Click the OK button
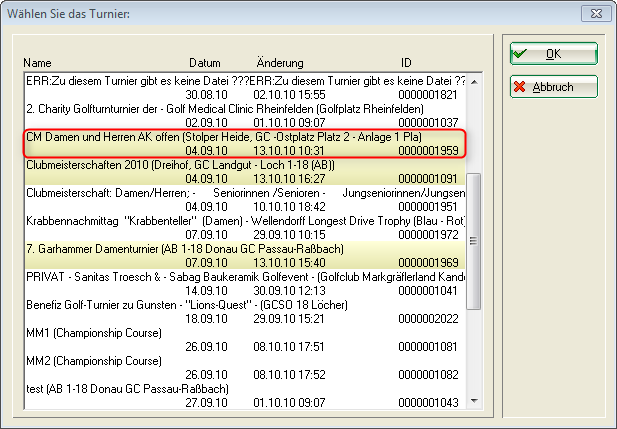The height and width of the screenshot is (429, 617). 553,53
